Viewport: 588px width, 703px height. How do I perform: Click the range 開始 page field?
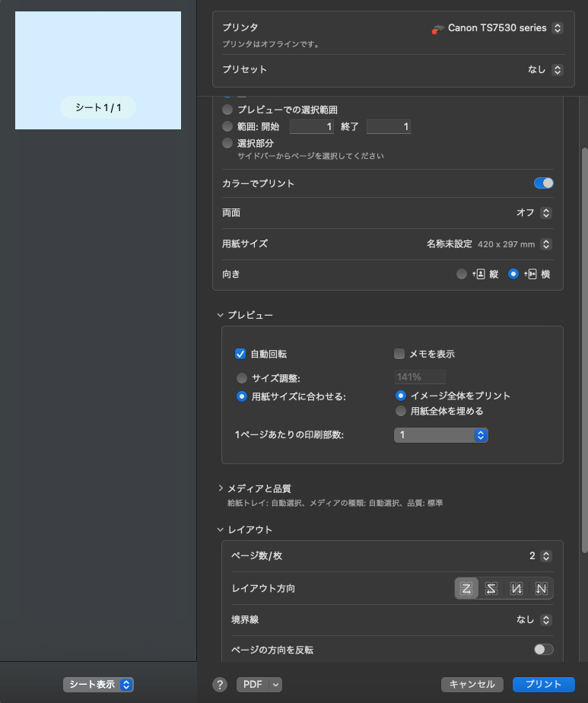[311, 126]
